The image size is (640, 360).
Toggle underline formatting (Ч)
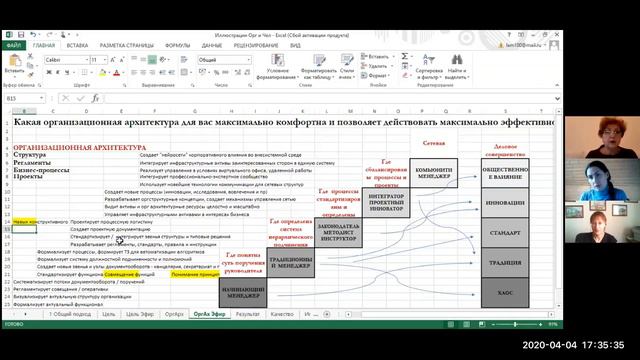[67, 72]
